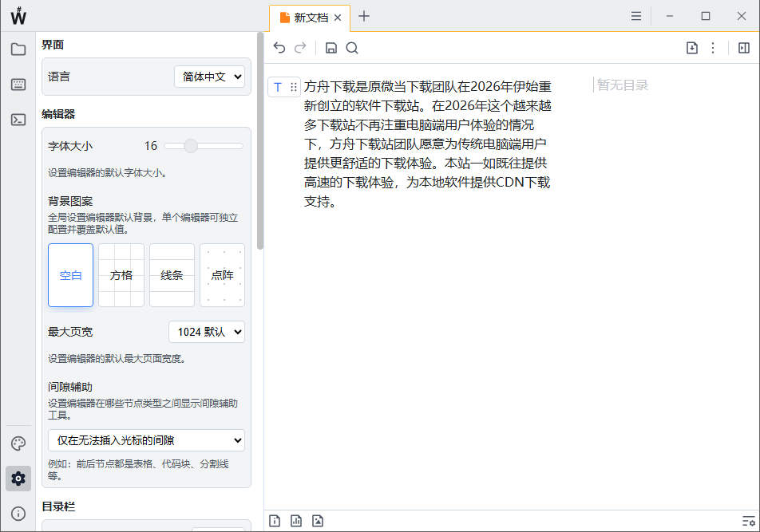Click into the document paragraph text
Screen dimensions: 760x532
click(x=428, y=144)
